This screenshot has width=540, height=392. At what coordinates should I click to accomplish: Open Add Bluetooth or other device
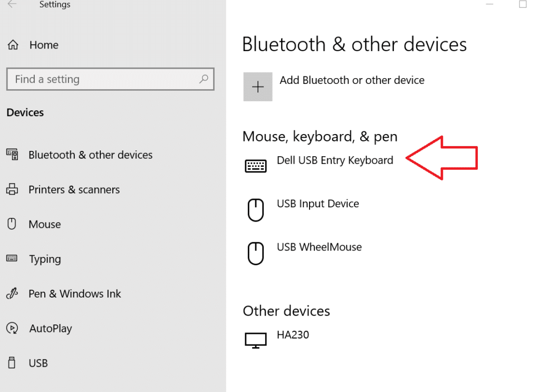(351, 80)
